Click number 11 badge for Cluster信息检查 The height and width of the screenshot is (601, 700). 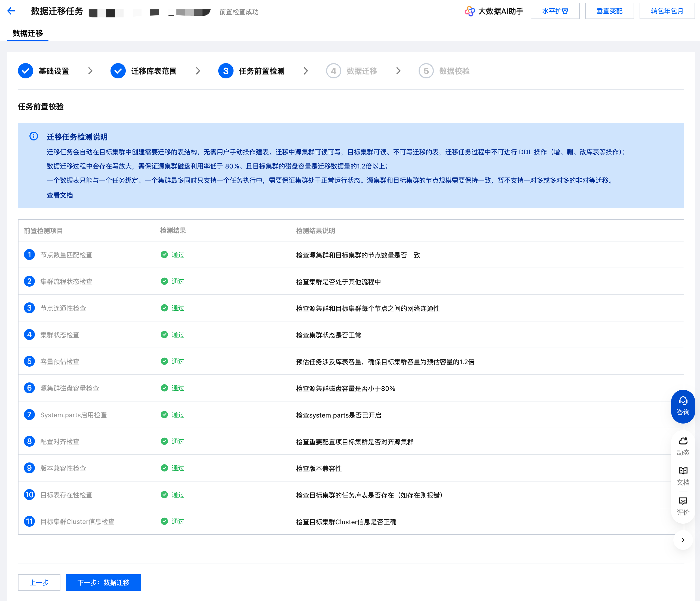(x=29, y=521)
